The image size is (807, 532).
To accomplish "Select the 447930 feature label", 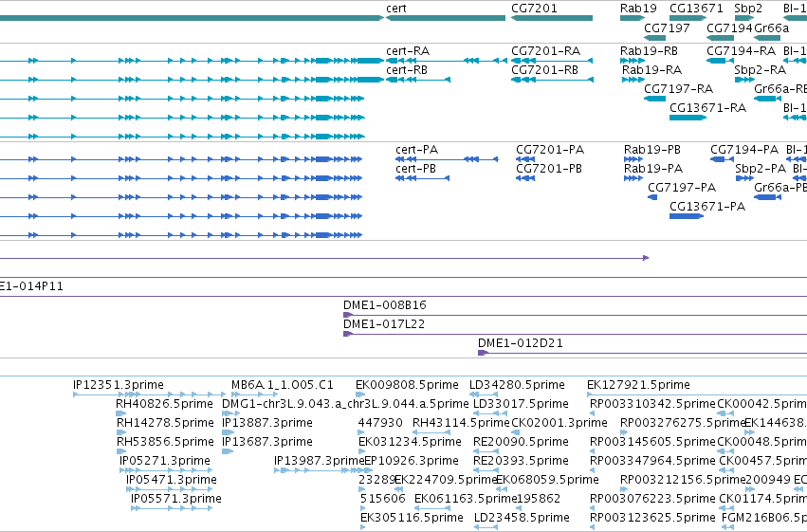I will tap(380, 423).
